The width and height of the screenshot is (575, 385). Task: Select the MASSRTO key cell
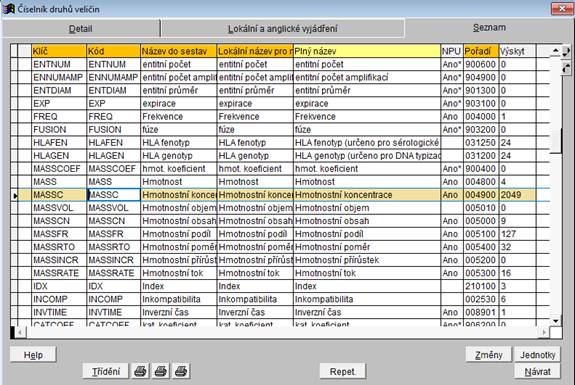[x=59, y=247]
